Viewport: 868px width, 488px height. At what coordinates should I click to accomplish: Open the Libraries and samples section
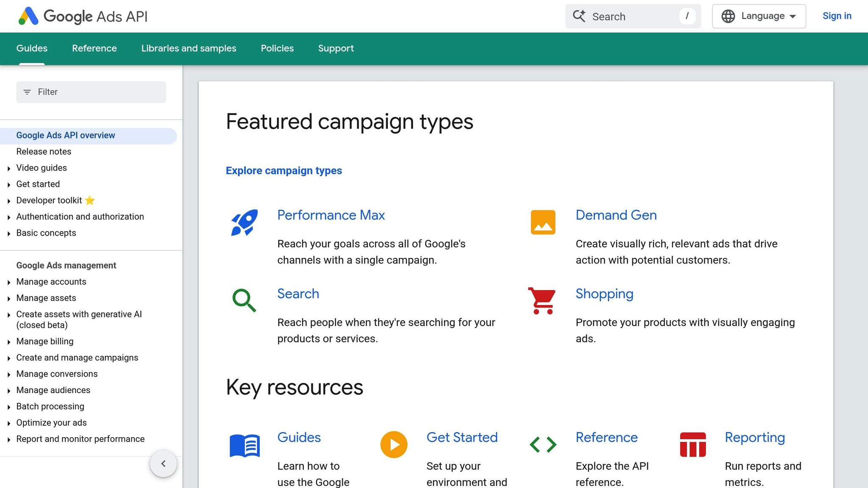click(x=189, y=48)
